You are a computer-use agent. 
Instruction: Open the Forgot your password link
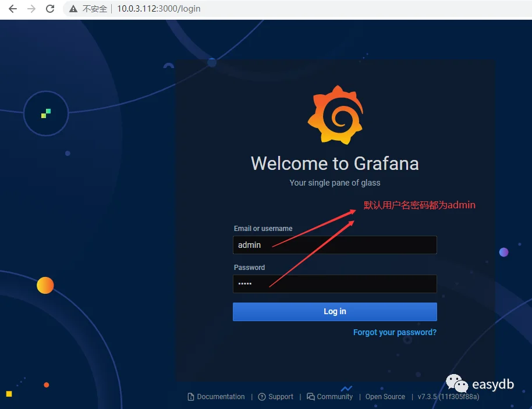click(x=395, y=332)
